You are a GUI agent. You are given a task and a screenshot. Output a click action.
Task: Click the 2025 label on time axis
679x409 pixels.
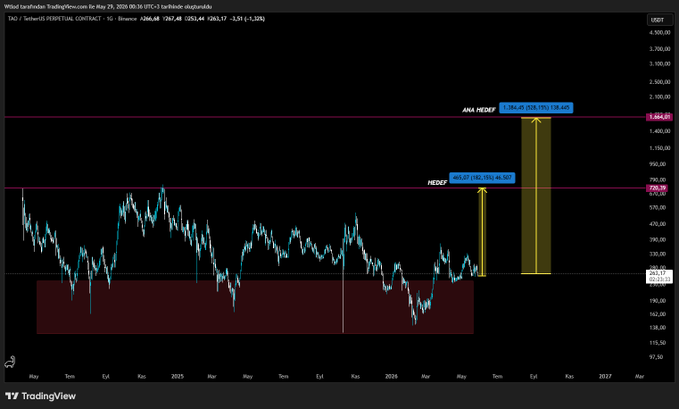tap(178, 377)
